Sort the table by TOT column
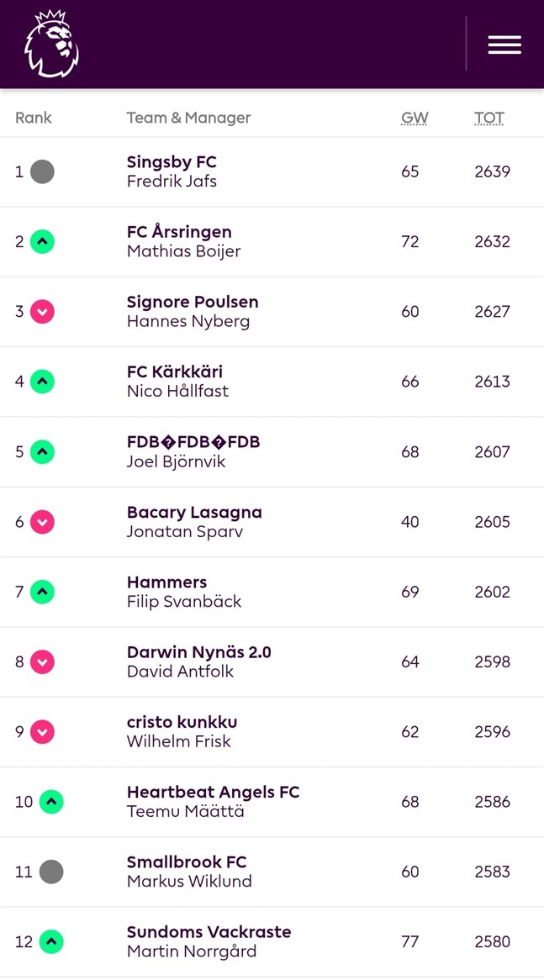Viewport: 544px width, 980px height. pos(489,118)
